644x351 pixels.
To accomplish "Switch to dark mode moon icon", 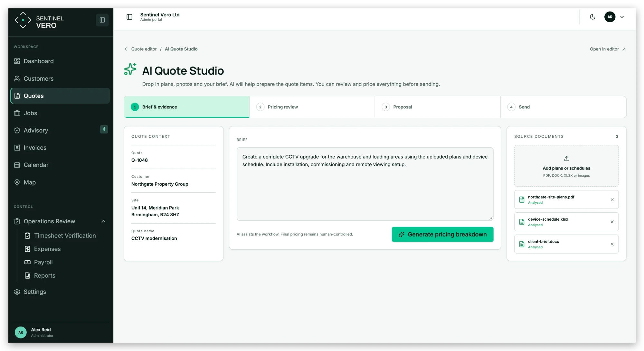I will 592,17.
